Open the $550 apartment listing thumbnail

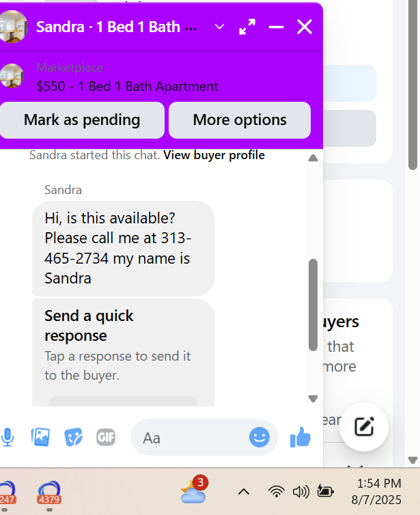[x=12, y=76]
